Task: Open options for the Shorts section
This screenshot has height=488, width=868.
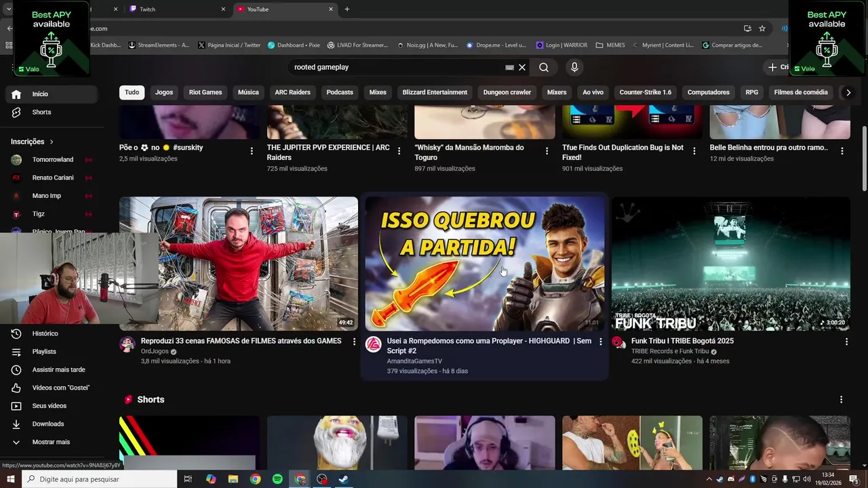Action: tap(841, 400)
